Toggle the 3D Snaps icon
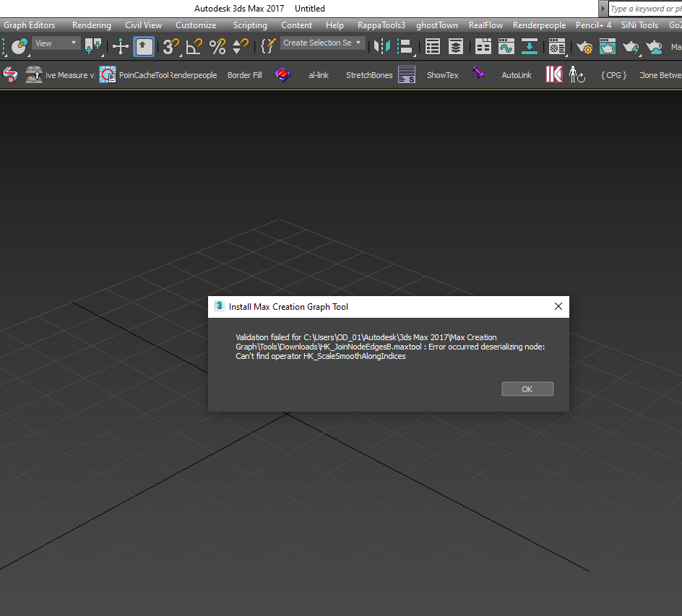Viewport: 682px width, 616px height. [170, 46]
